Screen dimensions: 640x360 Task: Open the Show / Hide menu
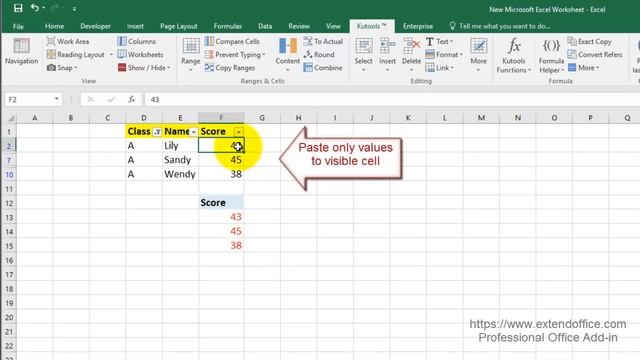tap(144, 68)
